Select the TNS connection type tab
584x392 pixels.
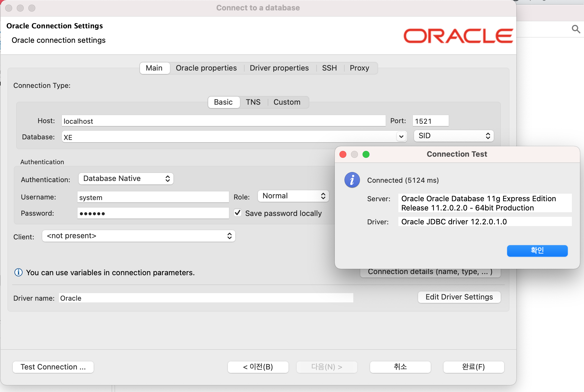(x=253, y=102)
